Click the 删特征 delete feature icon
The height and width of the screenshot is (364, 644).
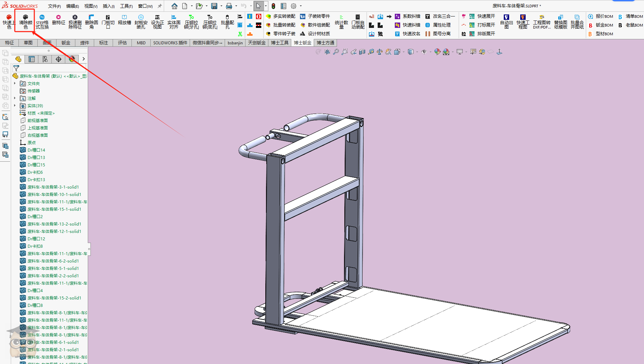click(x=59, y=19)
